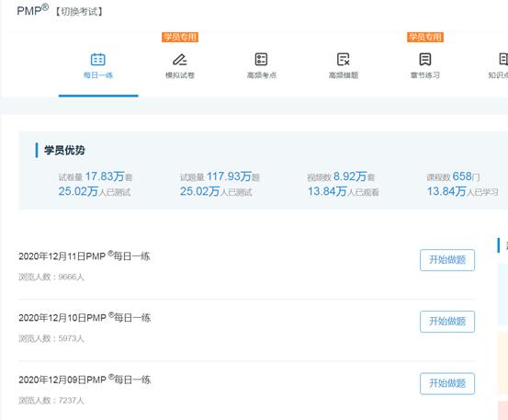The height and width of the screenshot is (420, 508).
Task: Open the 每日一练 tab
Action: pos(98,75)
